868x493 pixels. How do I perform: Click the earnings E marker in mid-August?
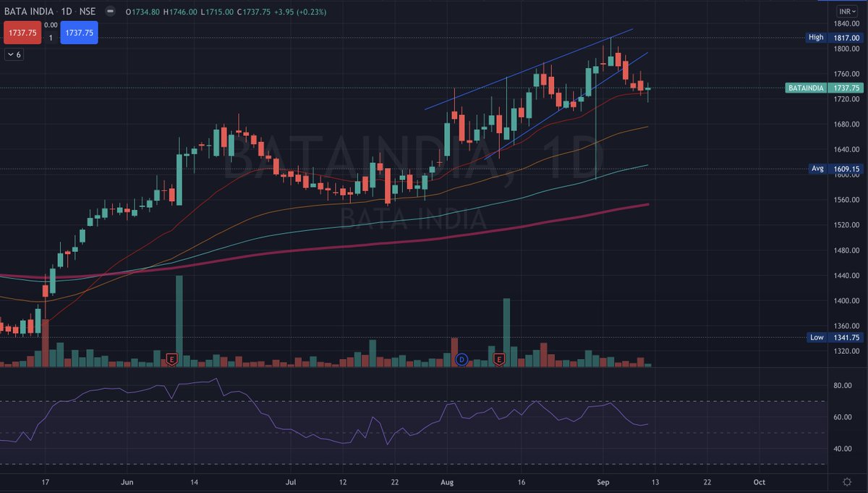coord(498,359)
